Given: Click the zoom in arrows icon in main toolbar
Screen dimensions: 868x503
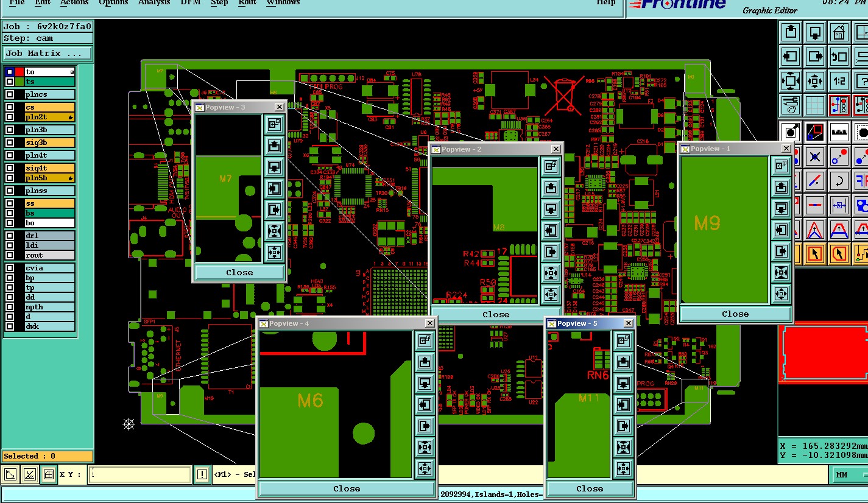Looking at the screenshot, I should coord(791,81).
